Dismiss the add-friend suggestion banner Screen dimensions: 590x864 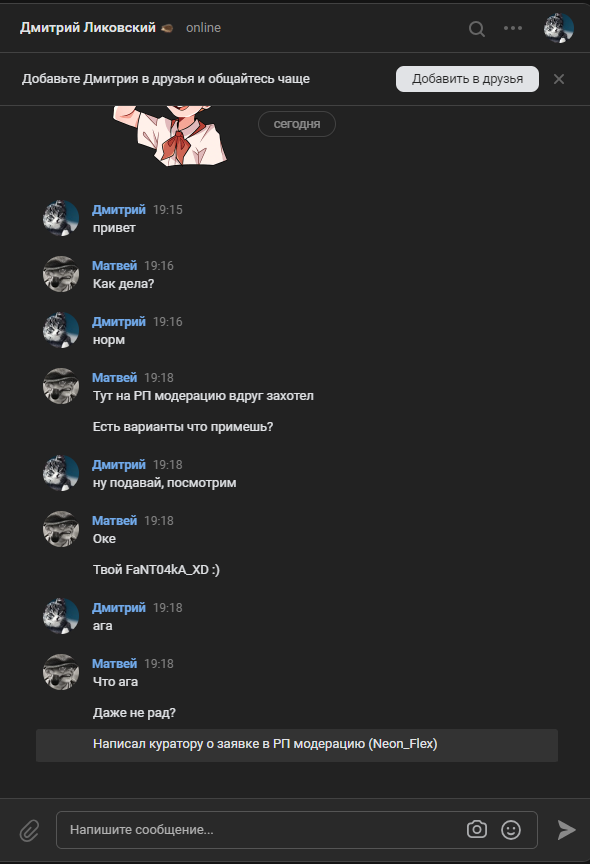(x=559, y=79)
